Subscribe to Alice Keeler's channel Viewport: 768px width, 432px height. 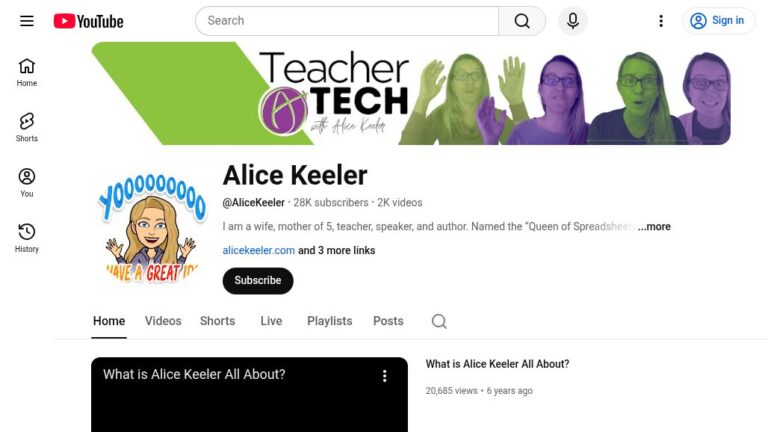coord(258,281)
